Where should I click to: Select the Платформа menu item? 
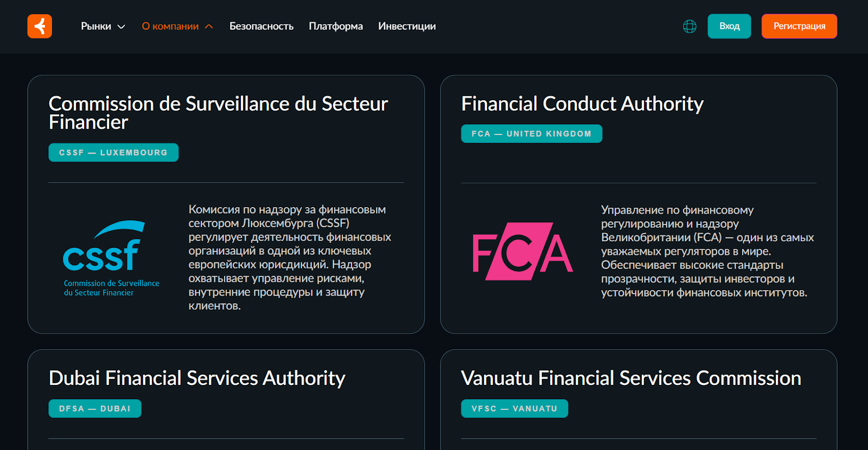click(x=336, y=26)
